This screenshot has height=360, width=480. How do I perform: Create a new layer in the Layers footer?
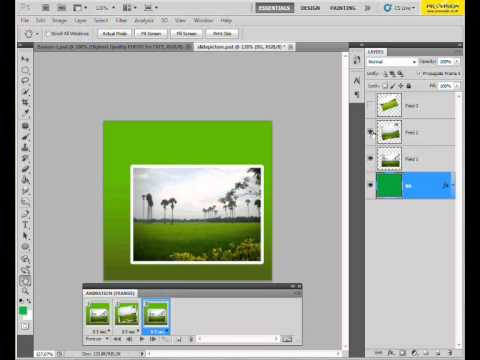click(438, 352)
